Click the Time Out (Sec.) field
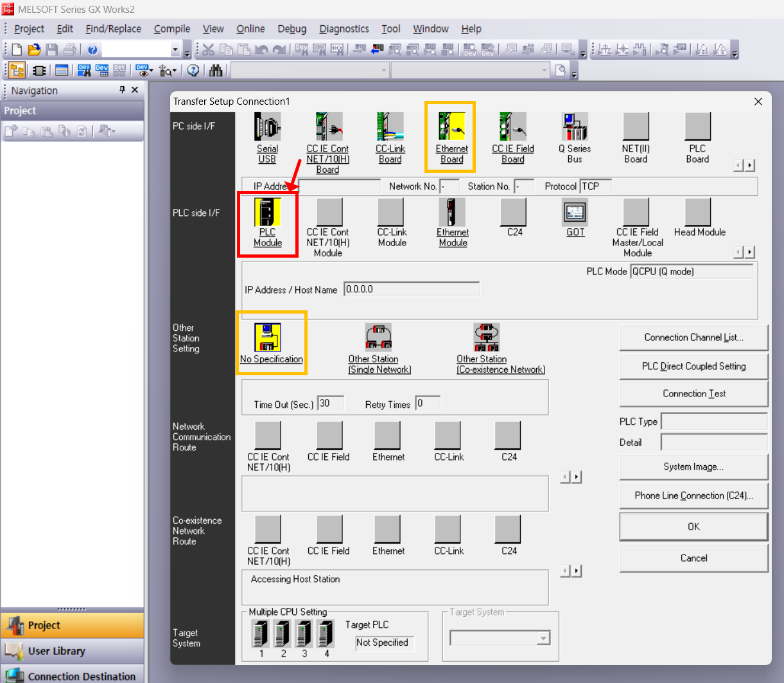Screen dimensions: 784x683 coord(331,404)
